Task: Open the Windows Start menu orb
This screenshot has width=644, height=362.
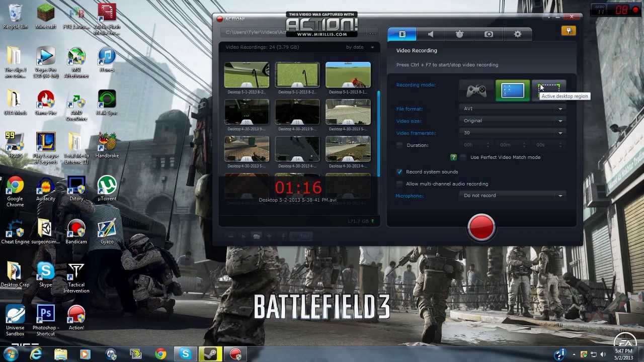Action: click(11, 354)
